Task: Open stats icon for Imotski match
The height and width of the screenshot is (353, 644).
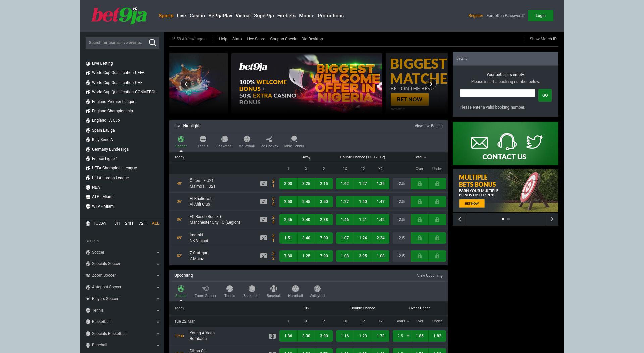Action: pyautogui.click(x=264, y=238)
